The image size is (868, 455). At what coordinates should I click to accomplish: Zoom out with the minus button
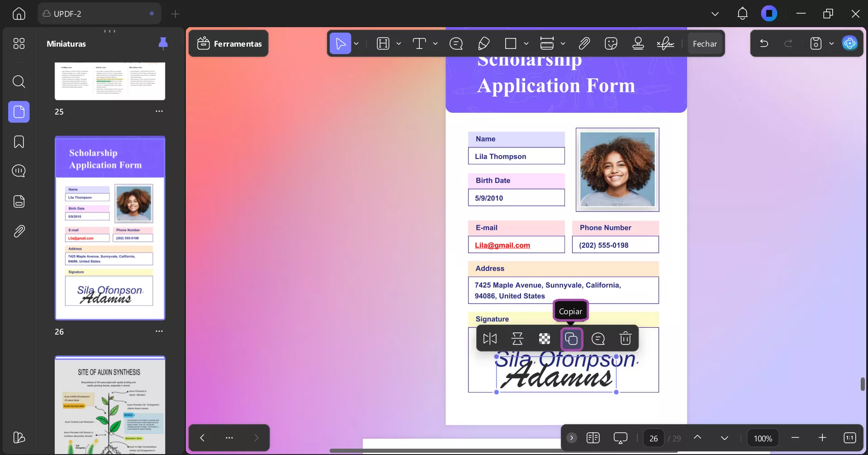point(795,438)
